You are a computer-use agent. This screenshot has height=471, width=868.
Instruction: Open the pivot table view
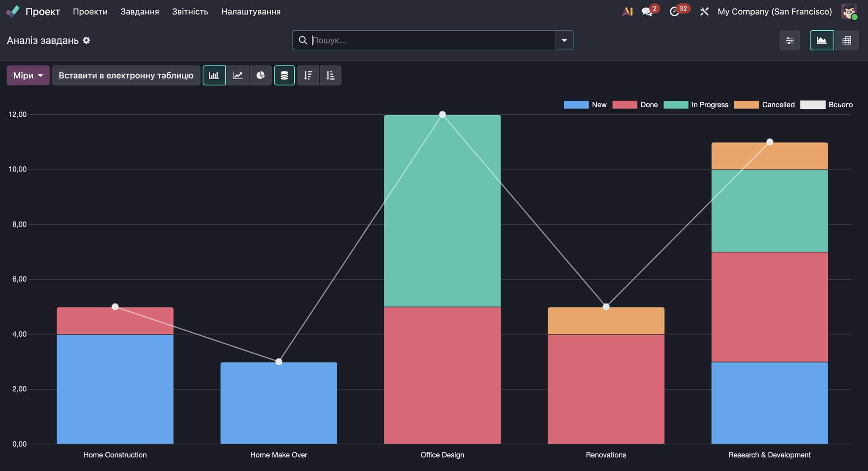[x=847, y=41]
